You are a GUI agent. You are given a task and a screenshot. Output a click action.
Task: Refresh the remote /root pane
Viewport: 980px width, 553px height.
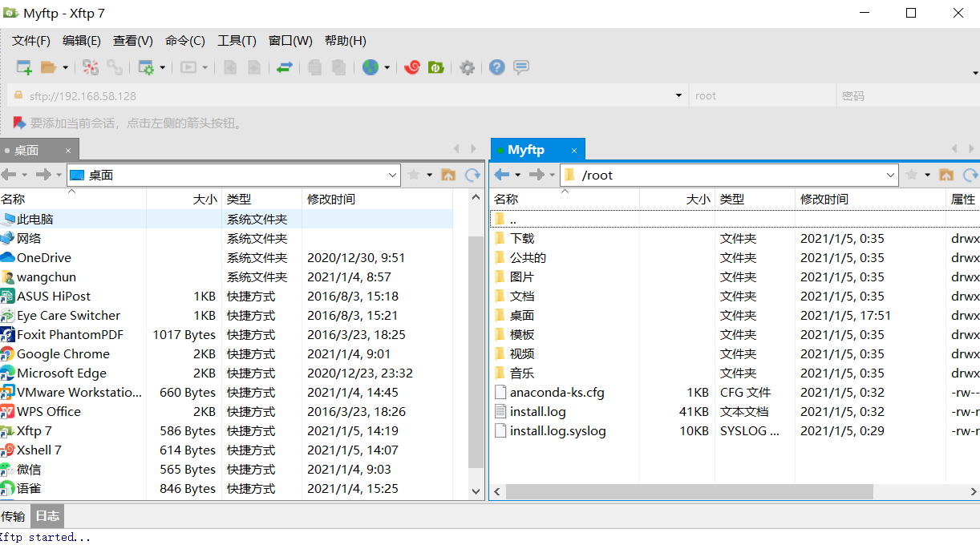click(970, 175)
